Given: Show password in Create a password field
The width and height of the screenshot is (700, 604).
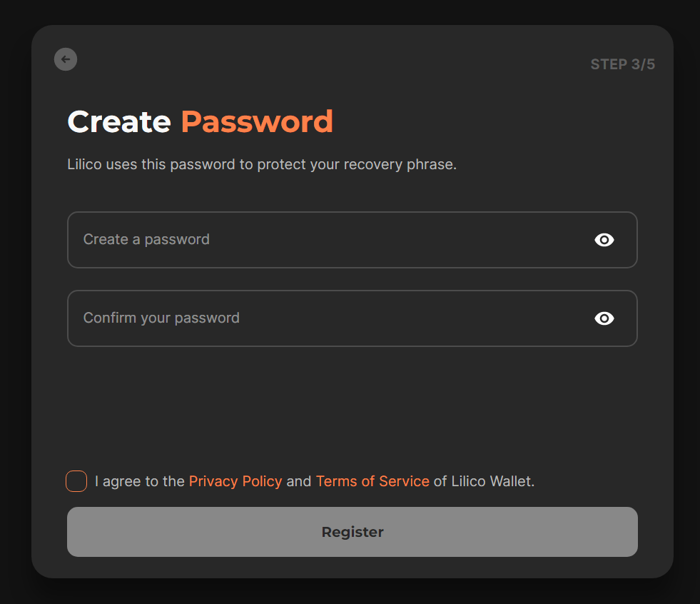Looking at the screenshot, I should 604,240.
